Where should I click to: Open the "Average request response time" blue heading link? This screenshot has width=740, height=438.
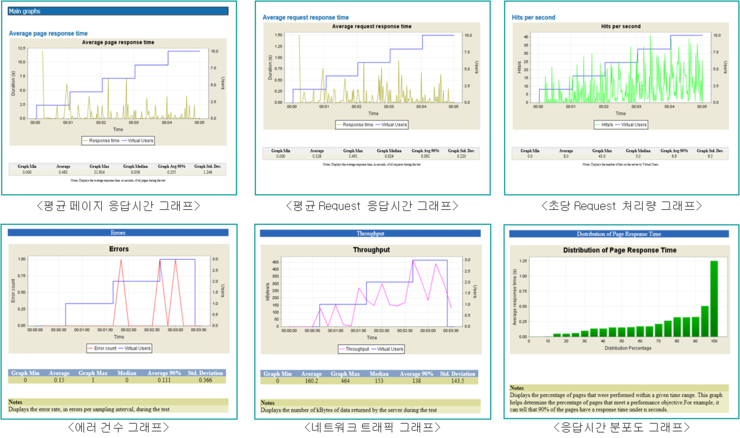point(306,17)
